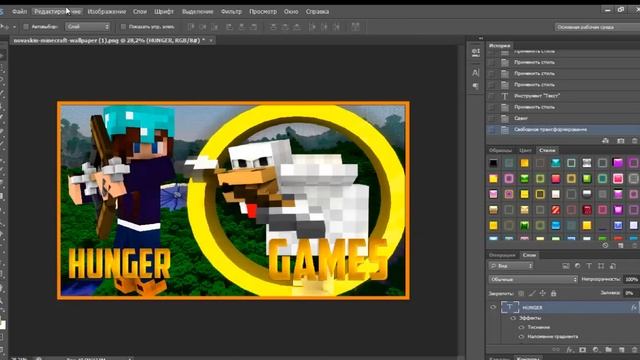Switch to the Слои panel tab

(x=529, y=255)
